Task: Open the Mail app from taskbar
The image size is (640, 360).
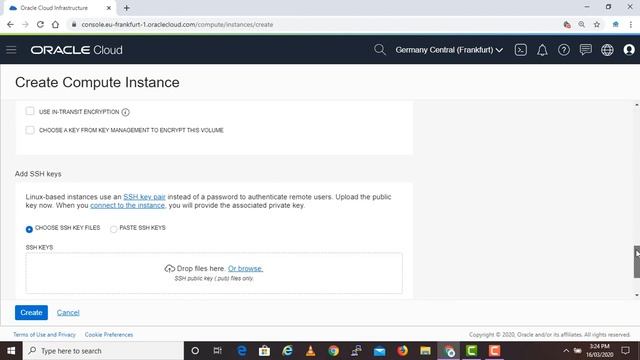Action: pyautogui.click(x=379, y=351)
